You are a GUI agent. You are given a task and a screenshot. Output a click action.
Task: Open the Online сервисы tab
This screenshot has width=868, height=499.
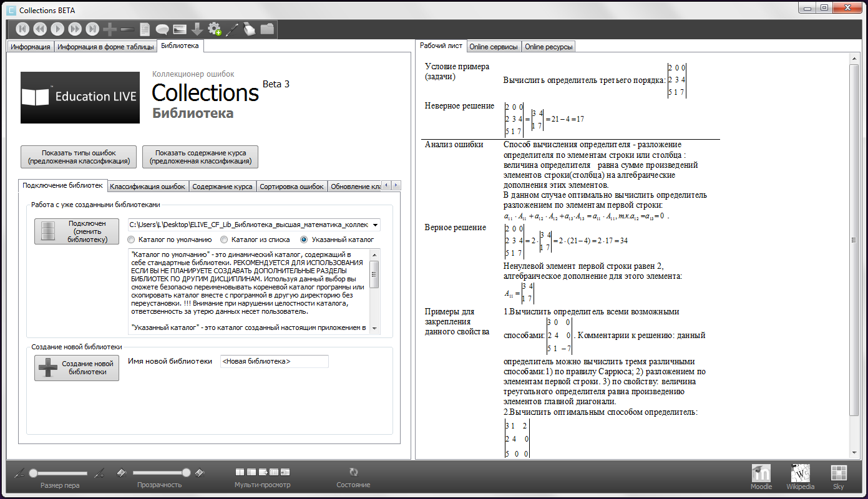point(493,47)
